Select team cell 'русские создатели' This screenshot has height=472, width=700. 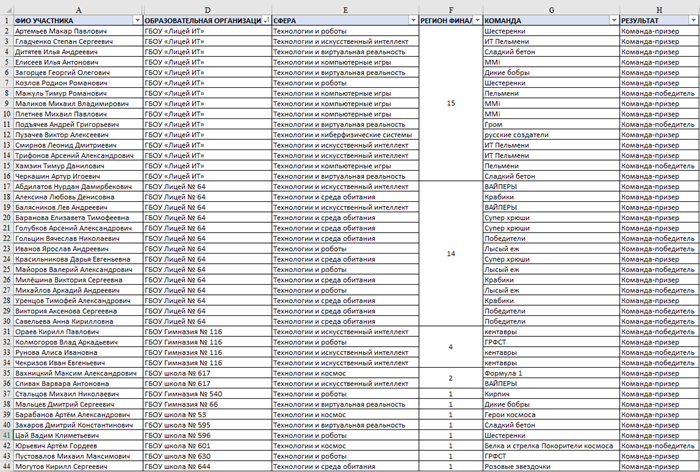[x=514, y=135]
